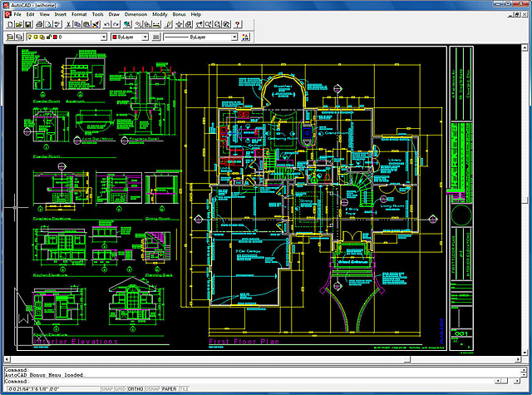Toggle freeze/thaw sun icon for layer 0
Image resolution: width=532 pixels, height=395 pixels.
click(x=35, y=37)
